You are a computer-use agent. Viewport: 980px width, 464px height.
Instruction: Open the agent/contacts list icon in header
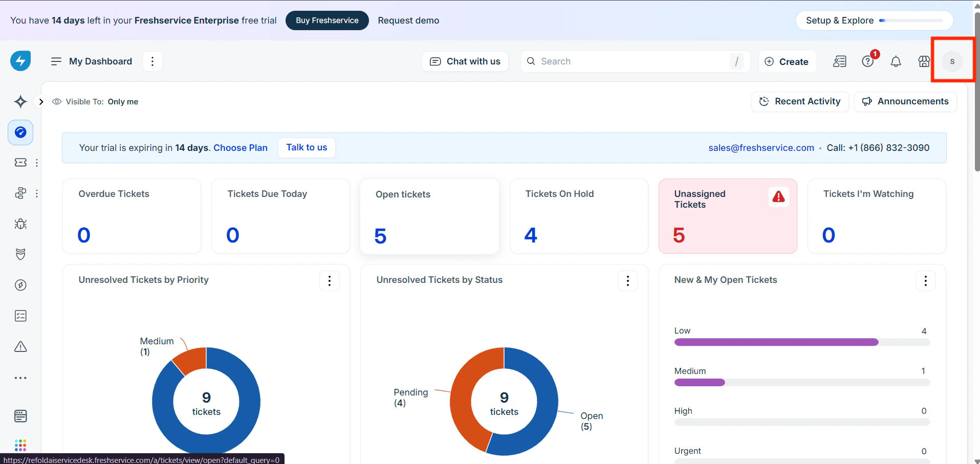point(840,61)
